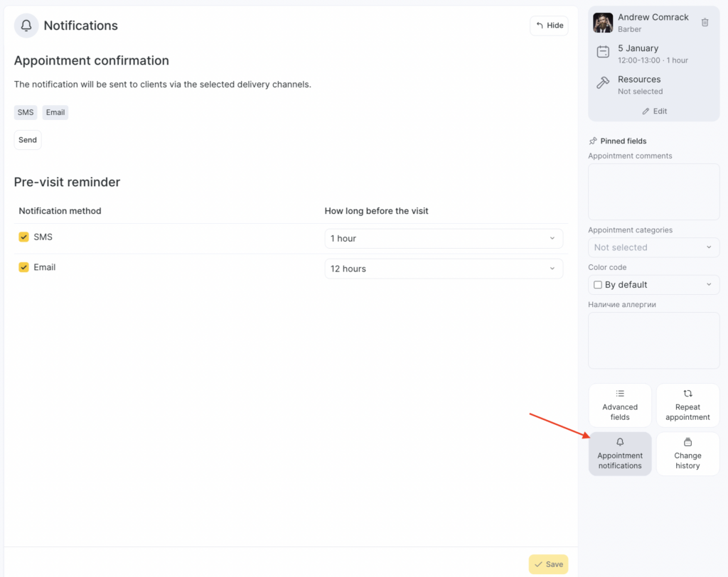728x577 pixels.
Task: Expand the Email '12 hours' timing dropdown
Action: click(443, 269)
